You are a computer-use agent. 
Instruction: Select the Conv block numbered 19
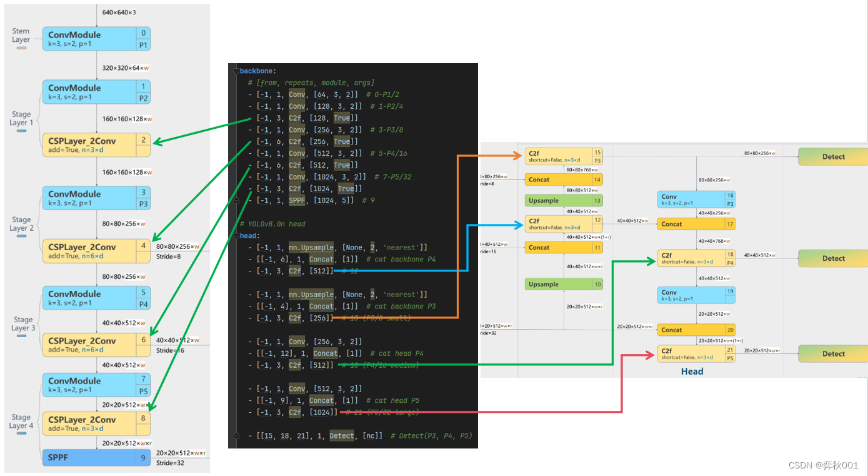pos(696,295)
